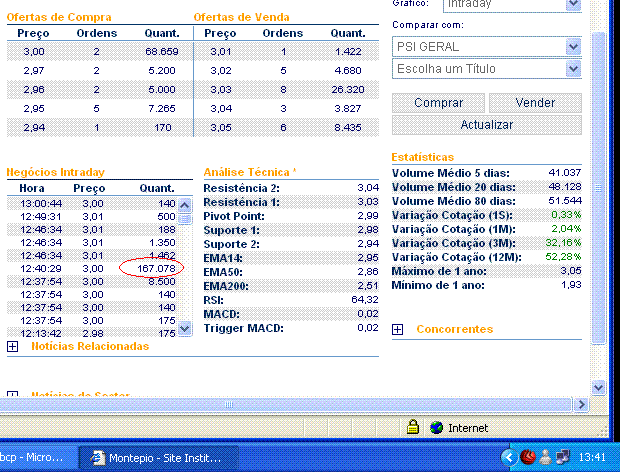Expand the Concorrentes section
Image resolution: width=621 pixels, height=473 pixels.
pyautogui.click(x=398, y=330)
